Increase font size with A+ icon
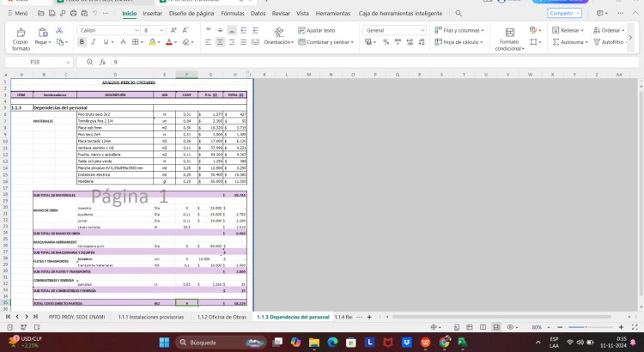Viewport: 644px width, 352px height. click(x=173, y=30)
